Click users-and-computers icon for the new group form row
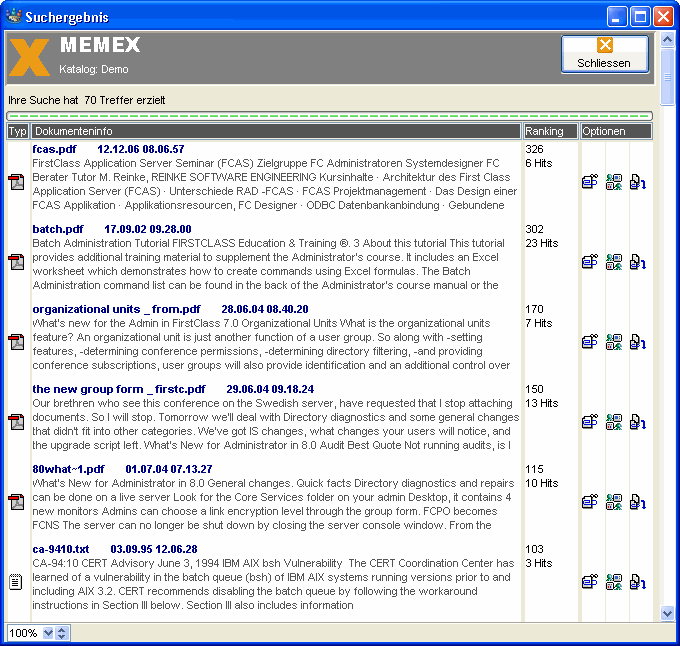 coord(614,422)
